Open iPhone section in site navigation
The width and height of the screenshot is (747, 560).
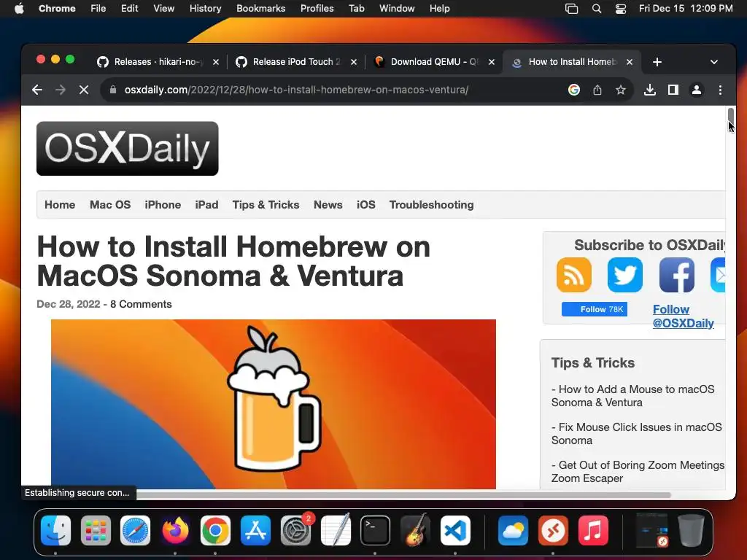(163, 205)
